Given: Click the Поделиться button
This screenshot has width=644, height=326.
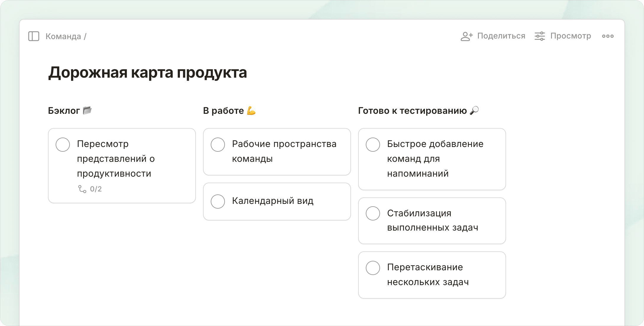Looking at the screenshot, I should 501,36.
